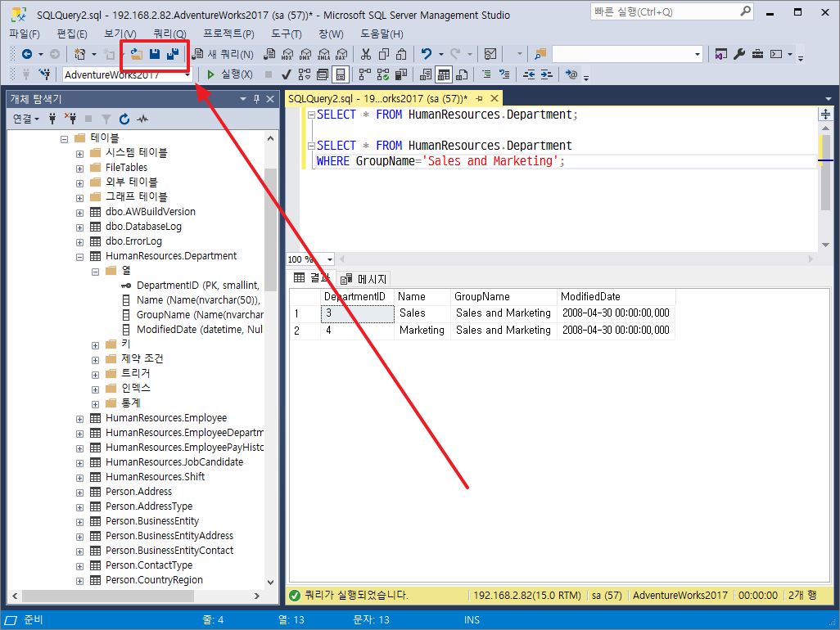Expand the HumanResources.Employee table node
840x630 pixels.
click(x=79, y=418)
